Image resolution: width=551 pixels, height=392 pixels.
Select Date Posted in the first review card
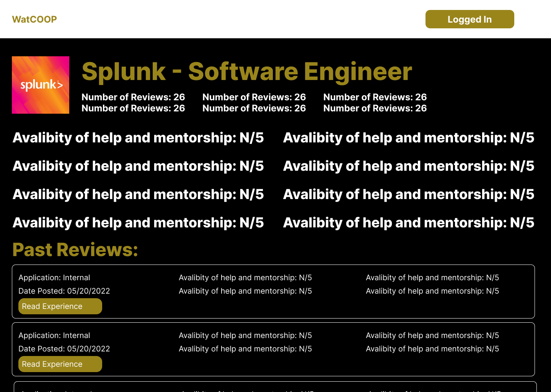click(64, 291)
